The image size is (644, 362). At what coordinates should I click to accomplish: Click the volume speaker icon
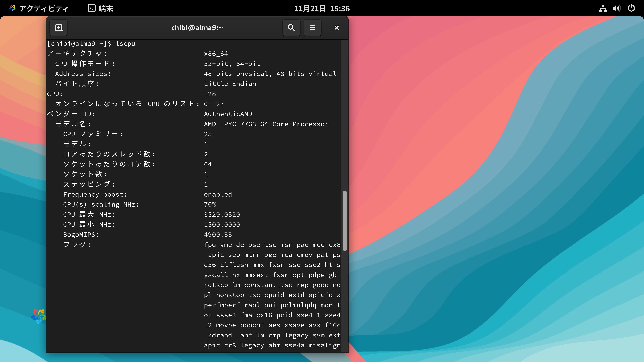(x=616, y=8)
